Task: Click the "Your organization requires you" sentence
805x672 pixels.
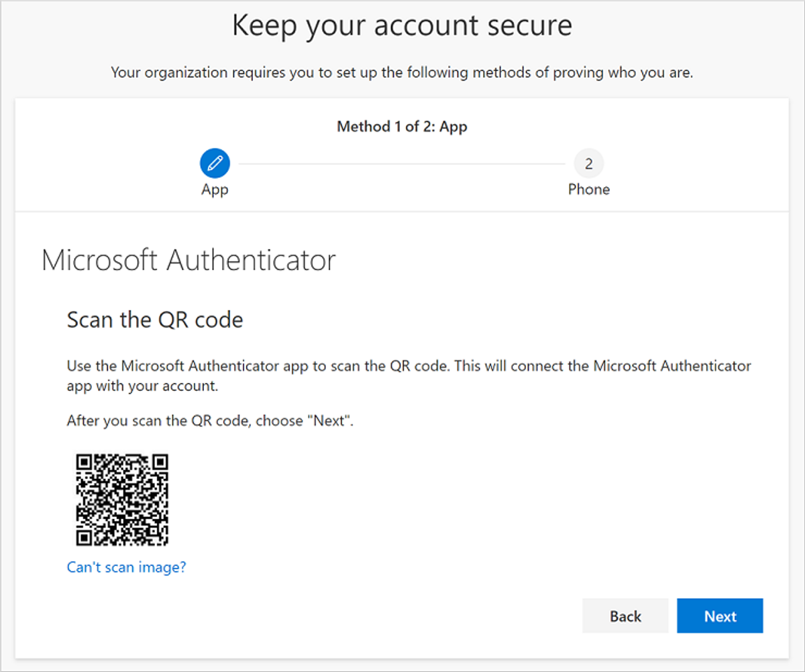Action: coord(402,72)
